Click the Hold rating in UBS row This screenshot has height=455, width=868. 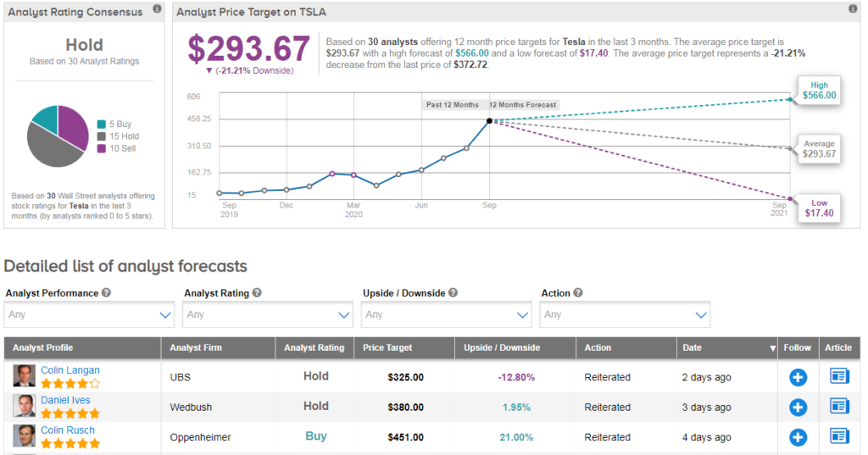point(316,376)
